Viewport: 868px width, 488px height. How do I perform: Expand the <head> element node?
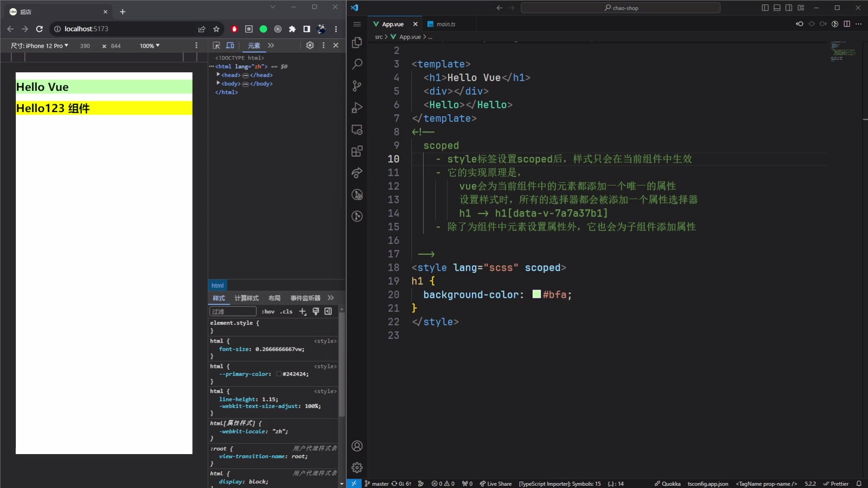218,75
